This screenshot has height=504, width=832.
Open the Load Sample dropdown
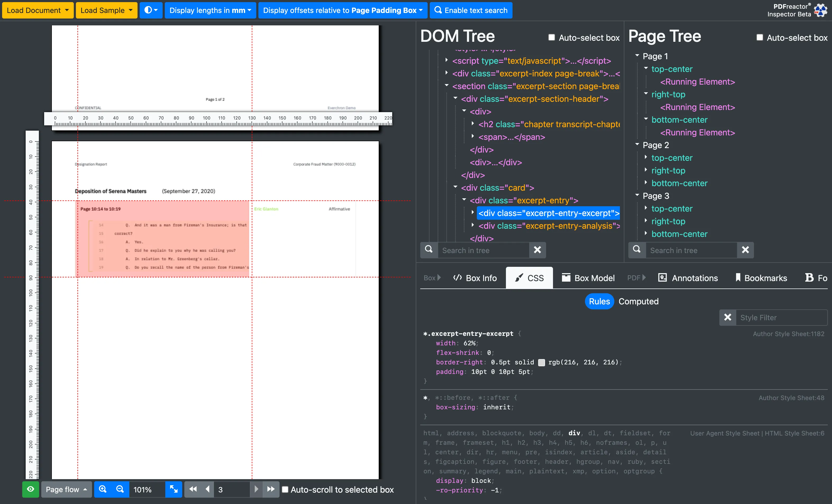click(x=106, y=10)
